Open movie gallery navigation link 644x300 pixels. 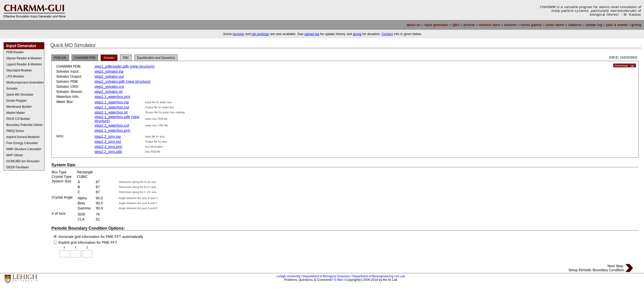pyautogui.click(x=531, y=25)
